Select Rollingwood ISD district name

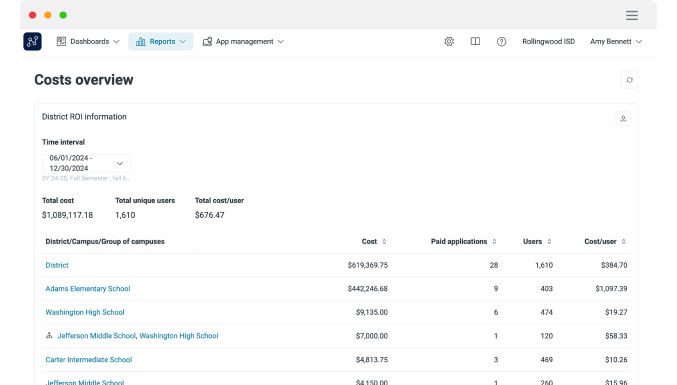pos(548,41)
